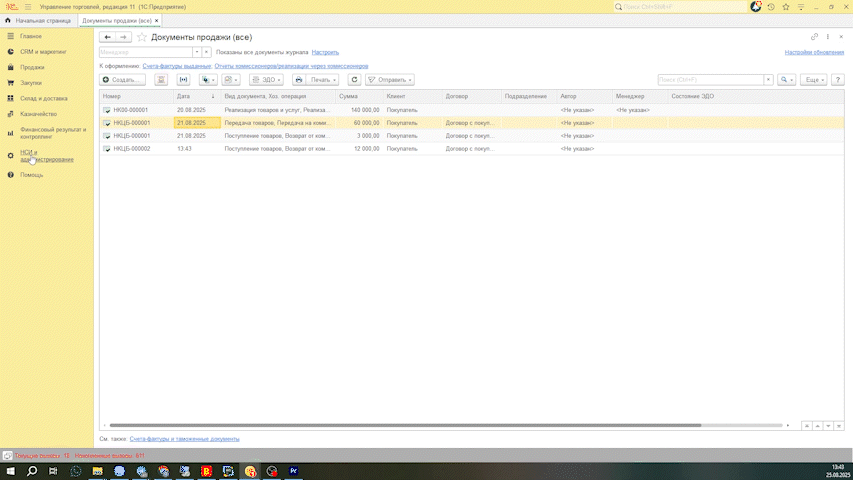The image size is (854, 480).
Task: Expand the create-based-on dropdown button
Action: (x=208, y=80)
